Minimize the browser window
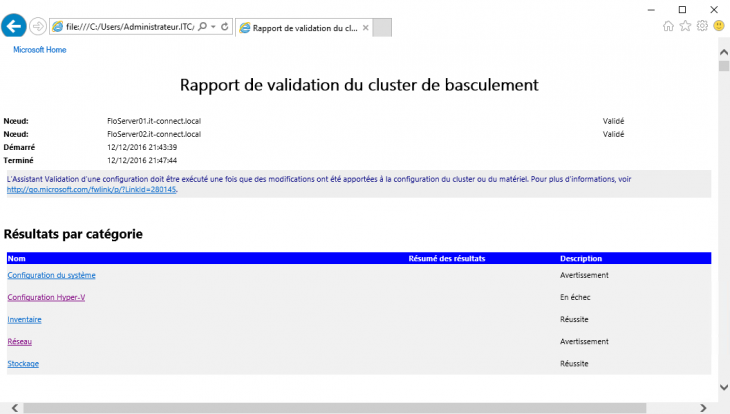This screenshot has width=730, height=414. [x=651, y=9]
